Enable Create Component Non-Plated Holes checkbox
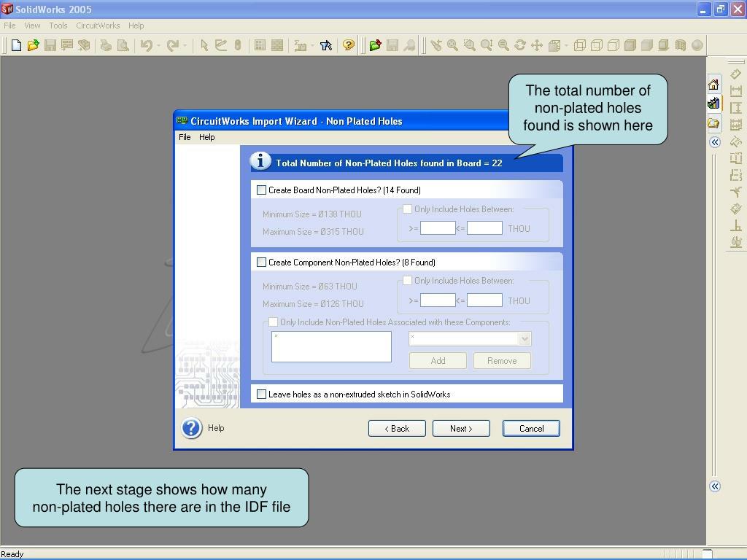747x560 pixels. coord(262,262)
